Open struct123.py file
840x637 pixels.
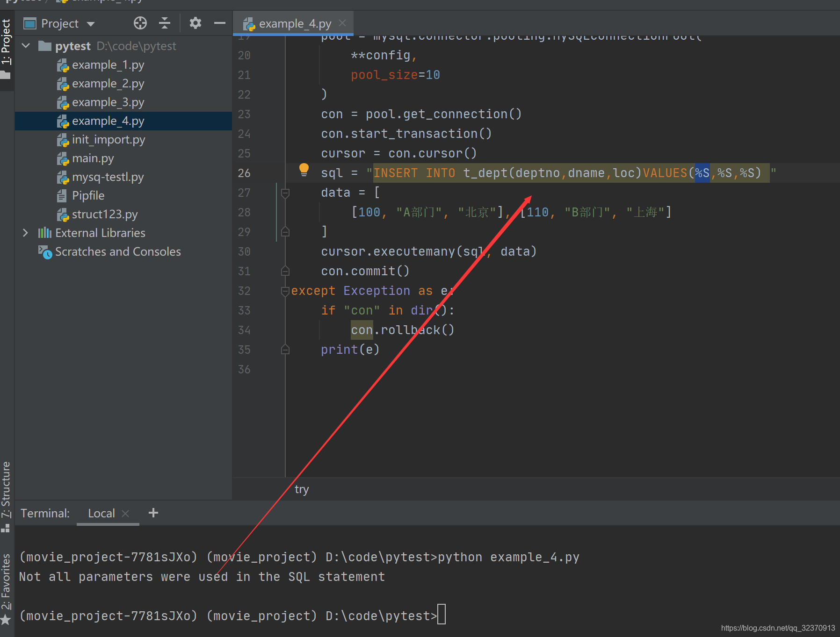(105, 215)
